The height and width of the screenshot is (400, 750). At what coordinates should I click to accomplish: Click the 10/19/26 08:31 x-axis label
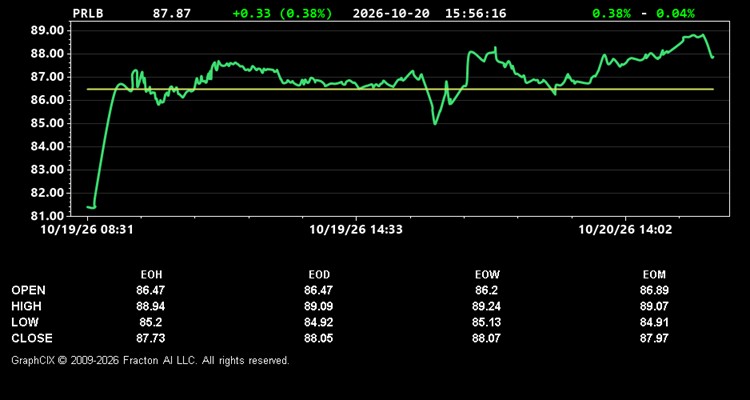click(x=87, y=230)
